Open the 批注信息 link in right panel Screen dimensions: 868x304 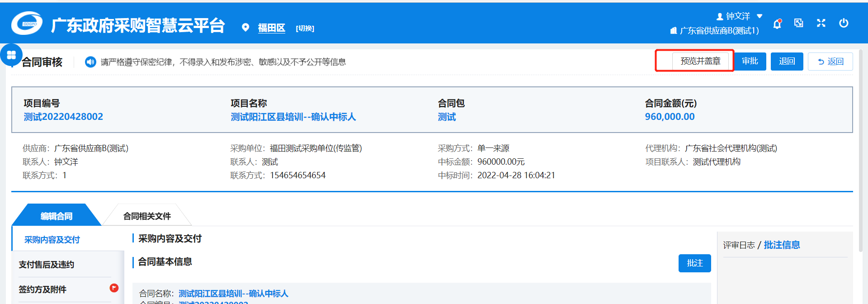782,245
